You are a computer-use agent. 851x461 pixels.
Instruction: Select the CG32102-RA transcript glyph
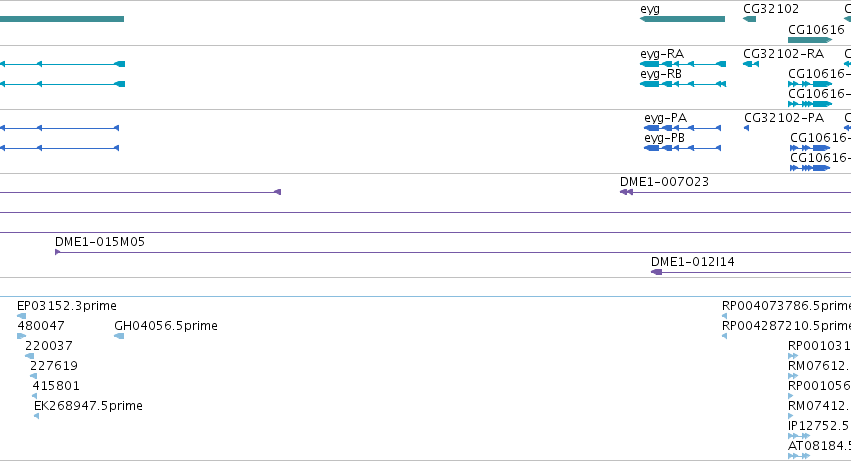(x=751, y=64)
